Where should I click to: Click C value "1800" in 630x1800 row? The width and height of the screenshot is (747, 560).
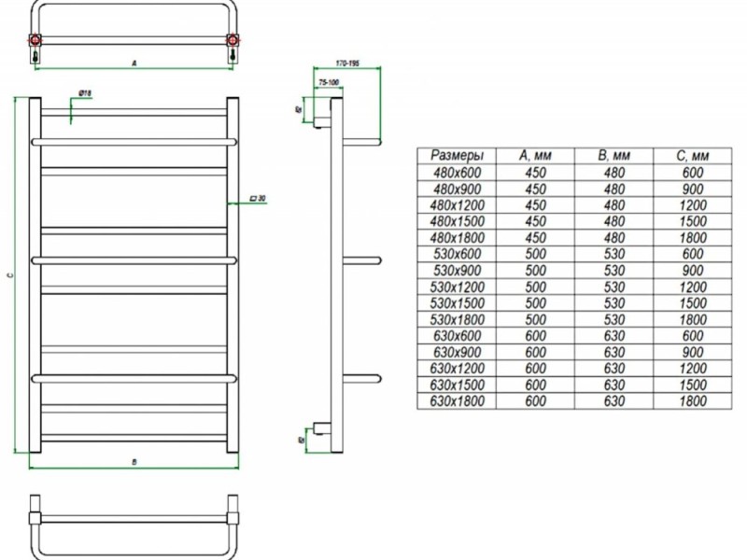(692, 401)
